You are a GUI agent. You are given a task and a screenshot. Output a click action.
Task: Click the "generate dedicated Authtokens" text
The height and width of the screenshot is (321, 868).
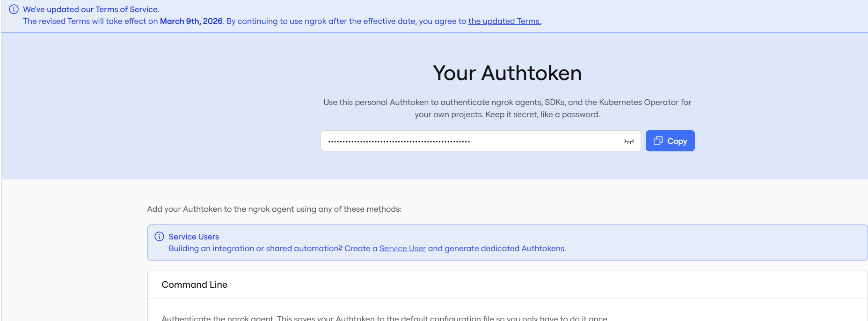tap(505, 248)
